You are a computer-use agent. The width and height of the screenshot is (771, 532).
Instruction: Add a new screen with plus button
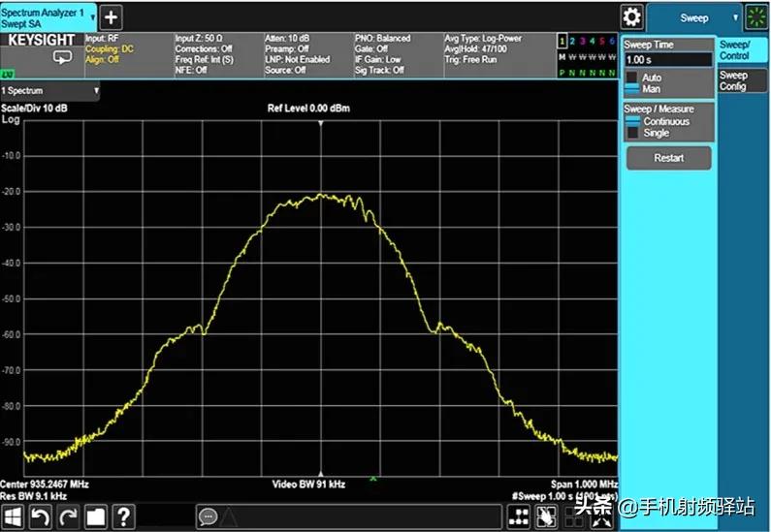[112, 16]
